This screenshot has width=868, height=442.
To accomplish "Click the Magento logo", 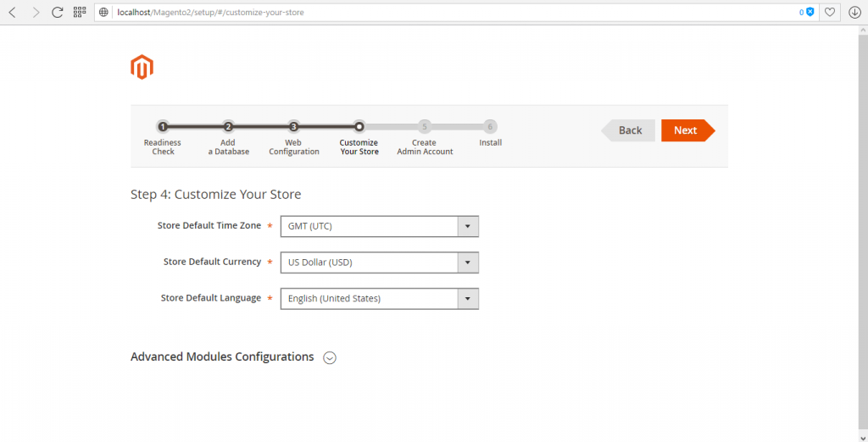I will [142, 67].
